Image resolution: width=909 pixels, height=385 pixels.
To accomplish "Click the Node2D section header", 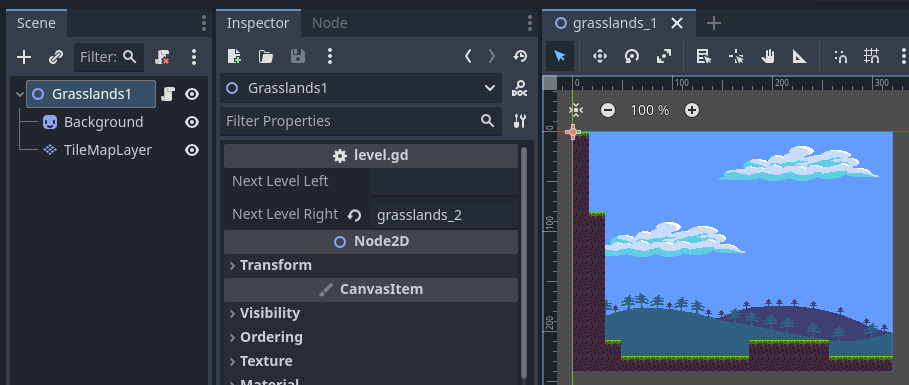I will pyautogui.click(x=370, y=242).
